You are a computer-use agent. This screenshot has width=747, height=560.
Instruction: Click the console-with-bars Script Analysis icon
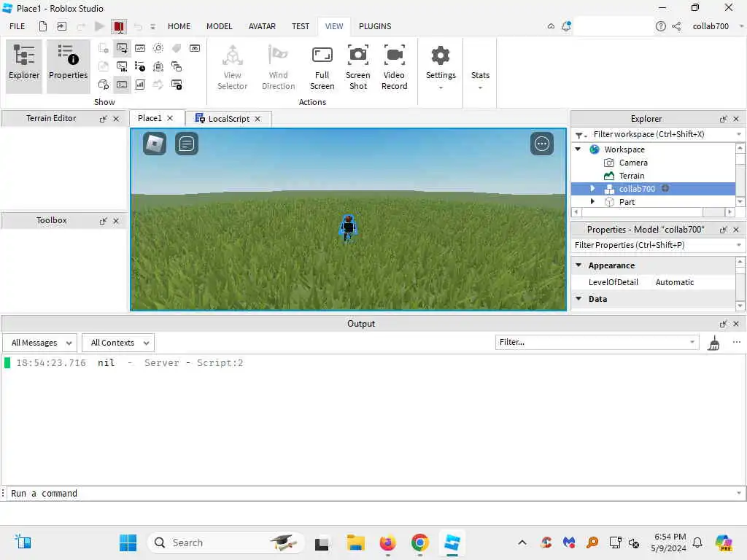click(122, 66)
